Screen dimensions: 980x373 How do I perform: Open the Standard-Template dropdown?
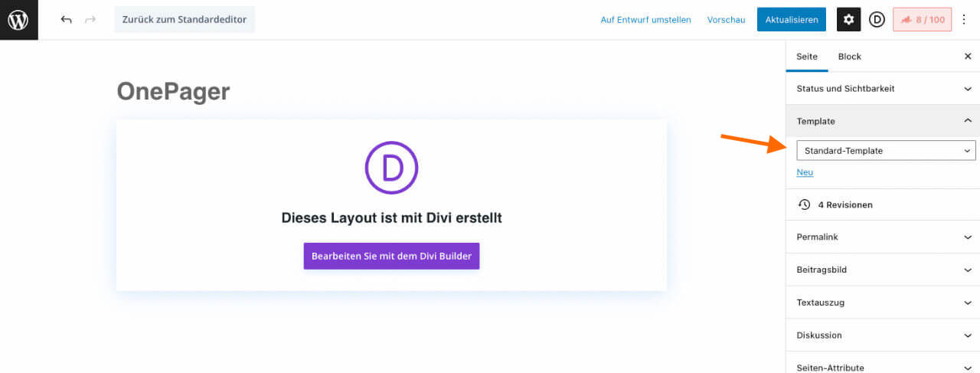[x=887, y=151]
